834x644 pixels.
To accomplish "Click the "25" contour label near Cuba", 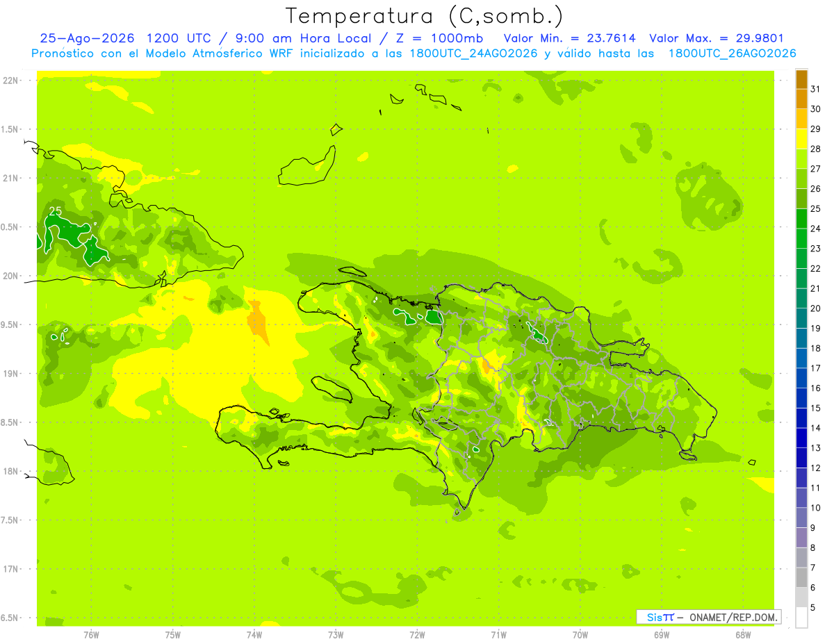I will coord(55,211).
